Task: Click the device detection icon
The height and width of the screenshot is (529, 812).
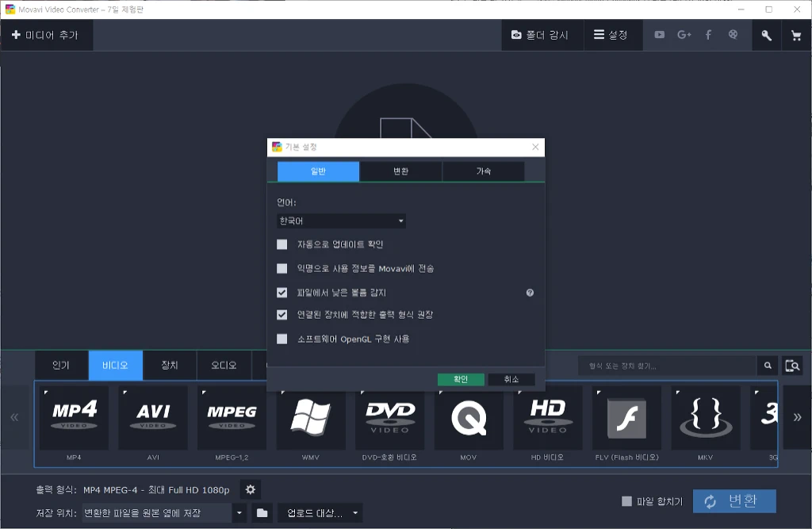Action: tap(792, 366)
